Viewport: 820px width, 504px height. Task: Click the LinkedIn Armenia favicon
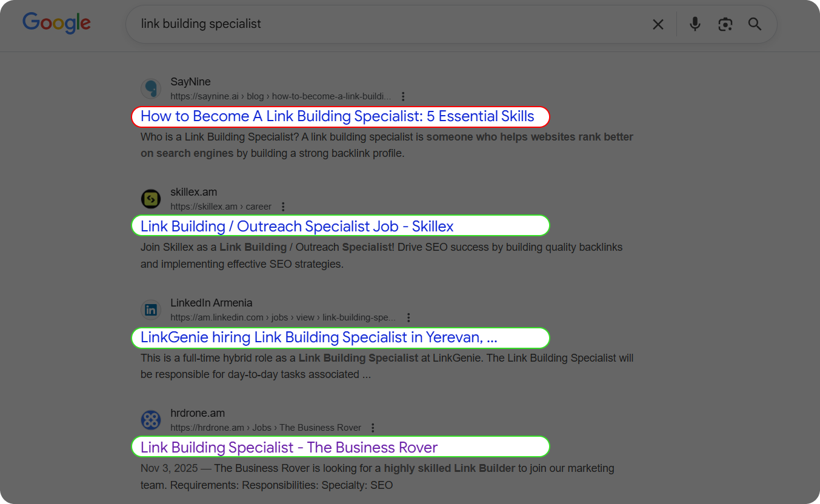[x=151, y=310]
